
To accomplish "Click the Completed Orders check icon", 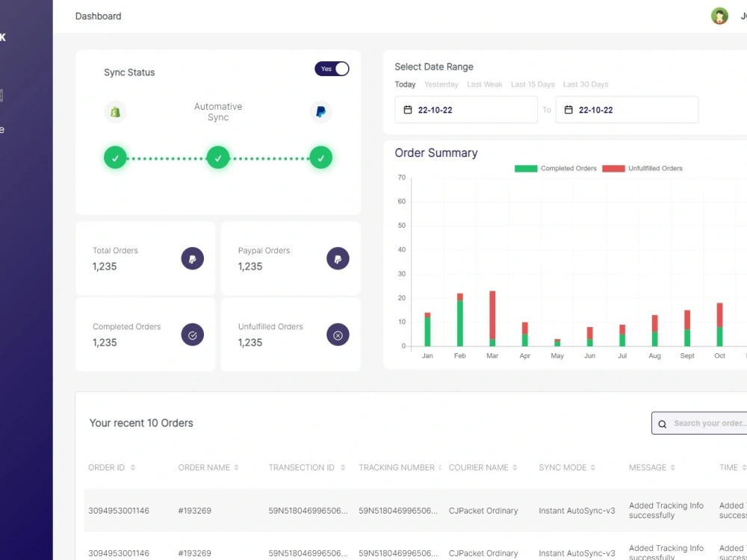I will (193, 335).
